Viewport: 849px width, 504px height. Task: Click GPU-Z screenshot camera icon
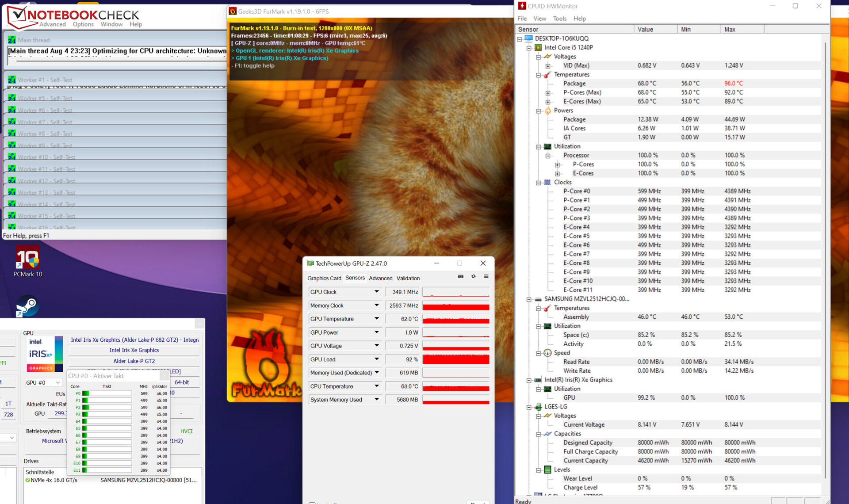tap(460, 276)
